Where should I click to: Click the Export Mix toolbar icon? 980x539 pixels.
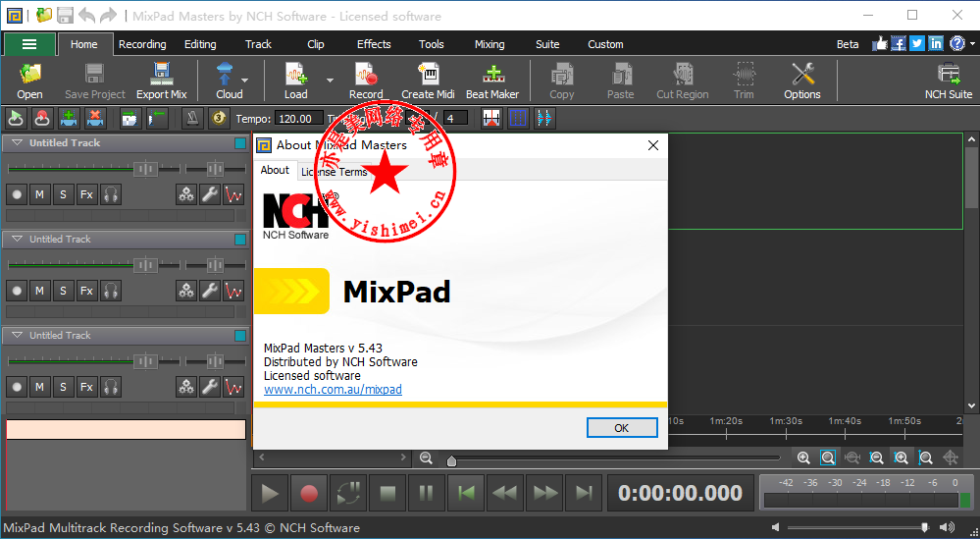tap(161, 75)
